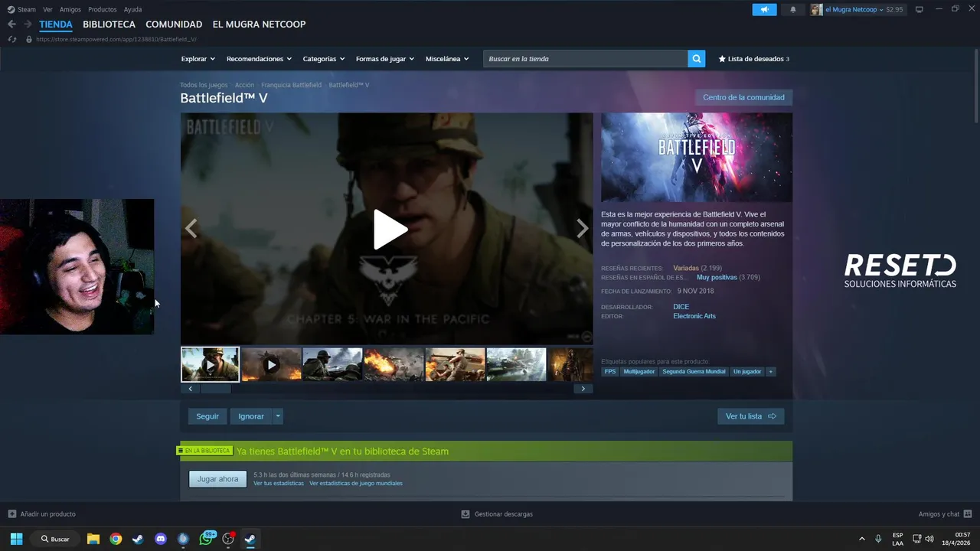Switch to the TIENDA tab
980x551 pixels.
56,24
